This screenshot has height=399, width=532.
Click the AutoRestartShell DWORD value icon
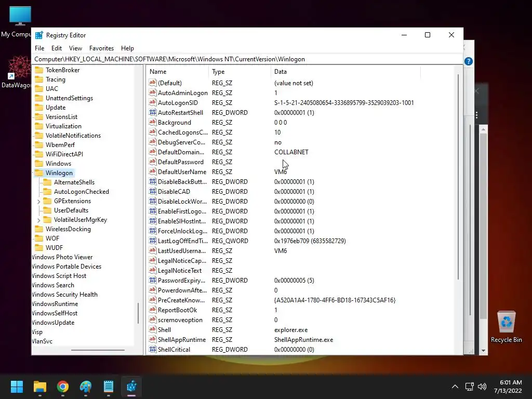point(153,112)
